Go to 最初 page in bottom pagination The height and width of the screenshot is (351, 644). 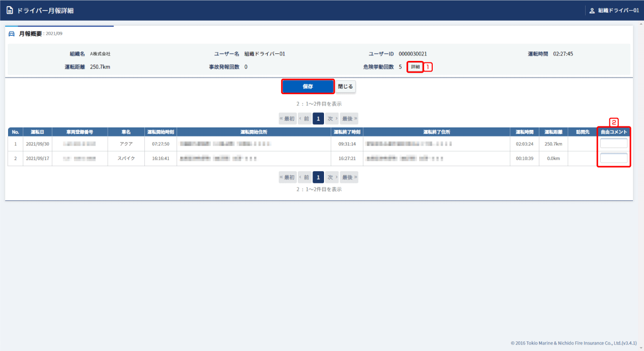tap(287, 177)
